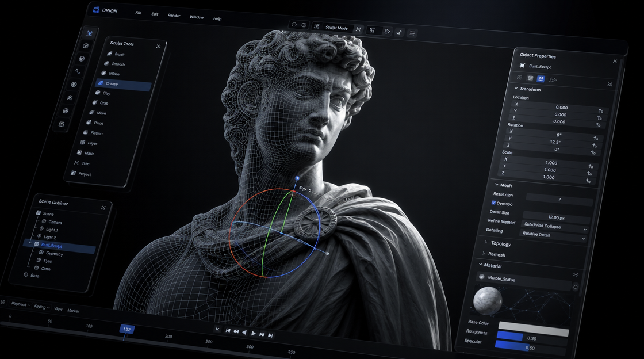Toggle keyframe for Scale Y
The width and height of the screenshot is (644, 359).
(589, 173)
